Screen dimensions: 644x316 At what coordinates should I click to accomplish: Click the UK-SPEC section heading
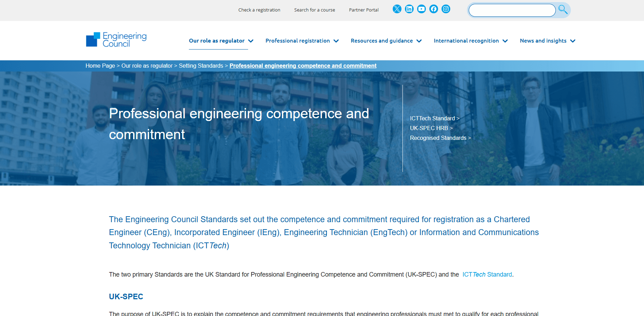click(126, 296)
